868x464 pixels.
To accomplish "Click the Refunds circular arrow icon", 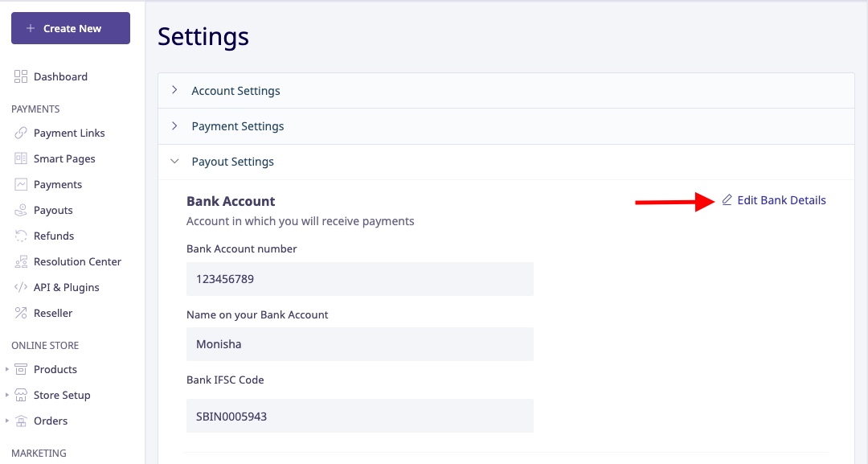I will 20,236.
